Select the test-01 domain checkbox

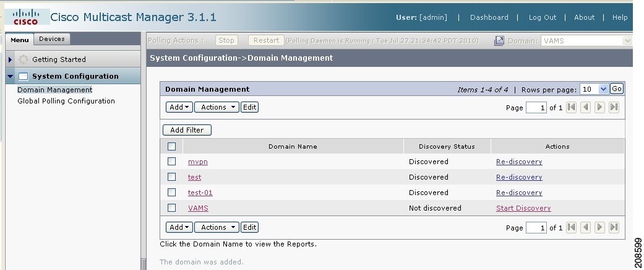(172, 193)
